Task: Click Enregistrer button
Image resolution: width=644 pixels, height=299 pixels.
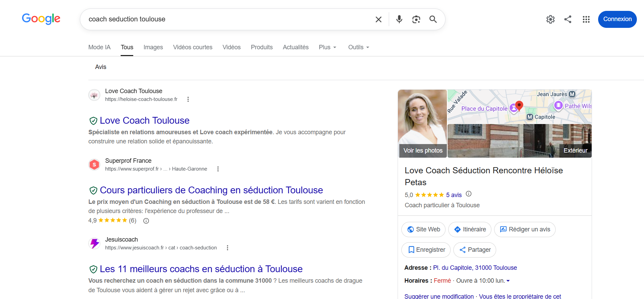Action: coord(426,250)
